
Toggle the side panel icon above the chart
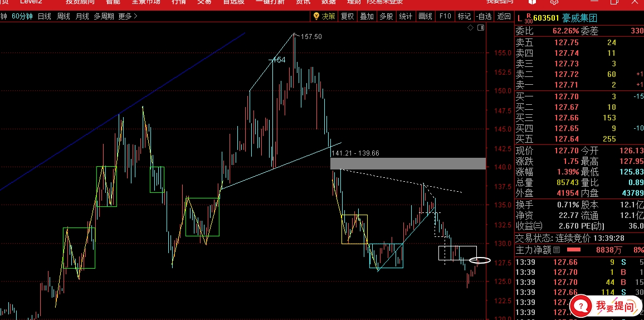(481, 27)
